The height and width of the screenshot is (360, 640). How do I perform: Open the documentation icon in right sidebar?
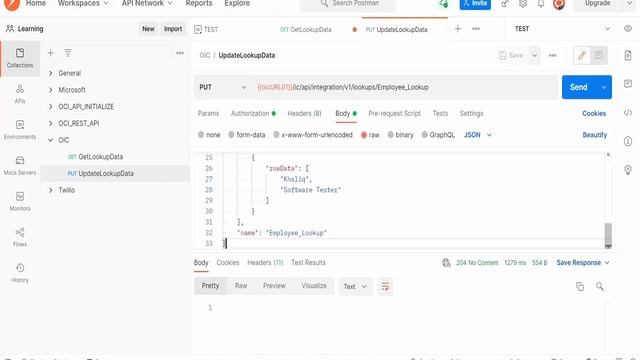click(x=628, y=55)
